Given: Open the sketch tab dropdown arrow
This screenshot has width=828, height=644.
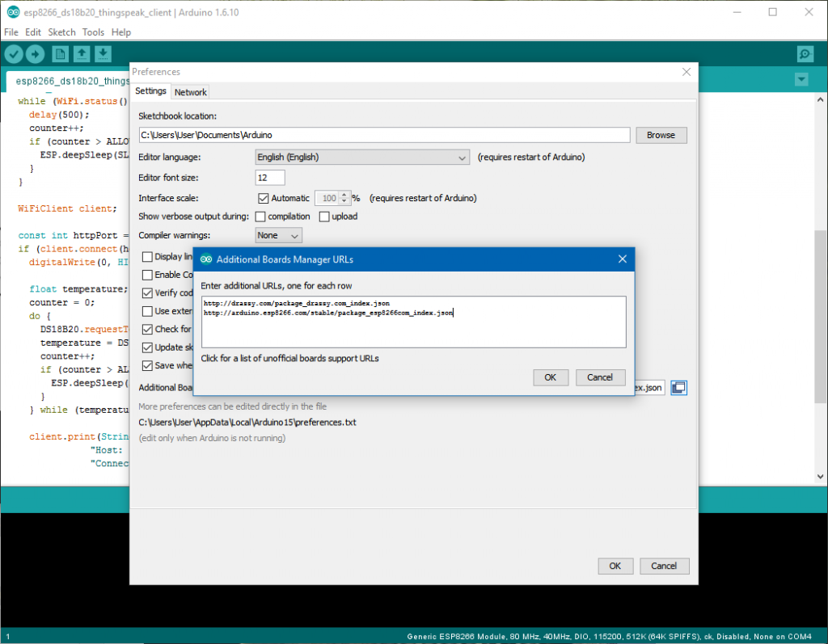Looking at the screenshot, I should [x=801, y=79].
